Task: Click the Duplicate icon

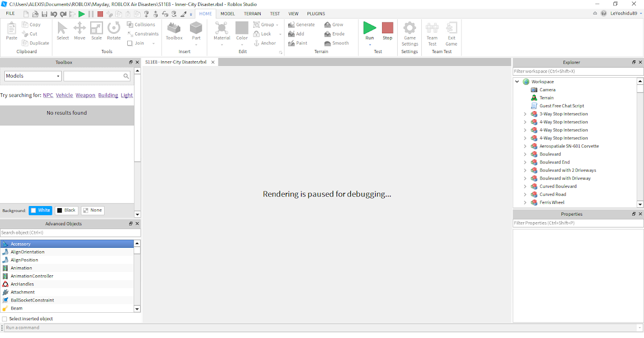Action: click(25, 43)
